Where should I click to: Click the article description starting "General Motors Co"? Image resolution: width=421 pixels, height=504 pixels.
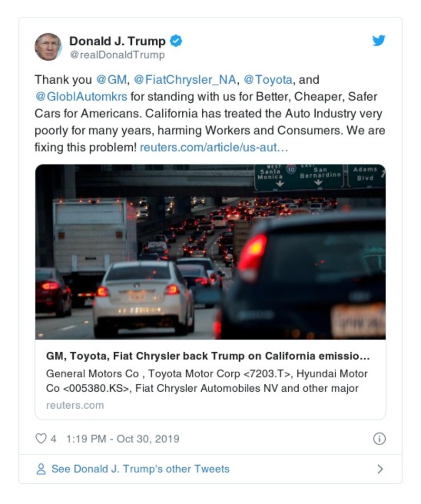207,381
